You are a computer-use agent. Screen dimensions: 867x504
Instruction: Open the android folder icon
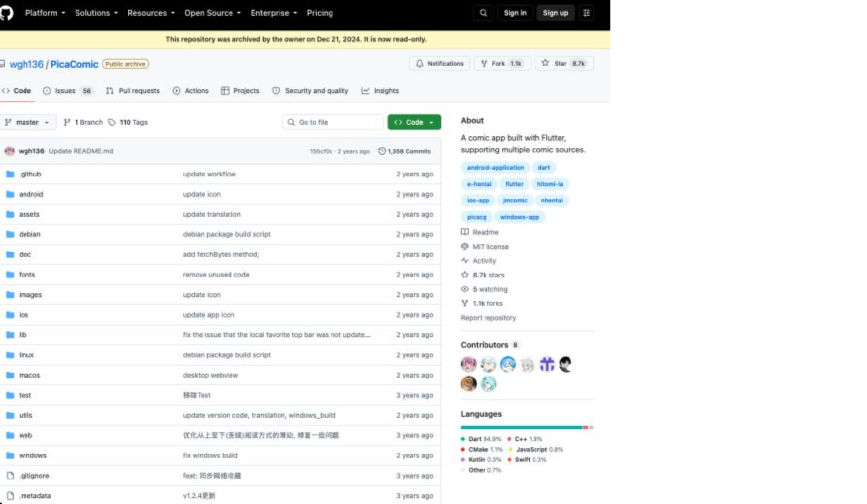click(x=10, y=194)
